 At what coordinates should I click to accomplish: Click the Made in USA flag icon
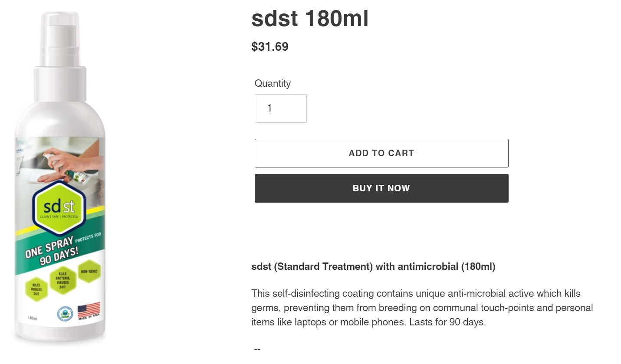pos(89,311)
